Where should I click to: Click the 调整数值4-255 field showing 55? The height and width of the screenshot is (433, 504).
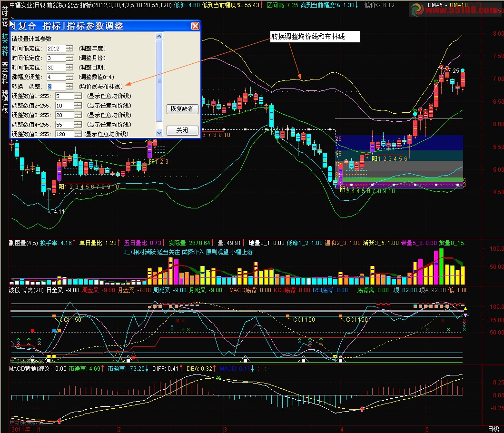point(64,125)
